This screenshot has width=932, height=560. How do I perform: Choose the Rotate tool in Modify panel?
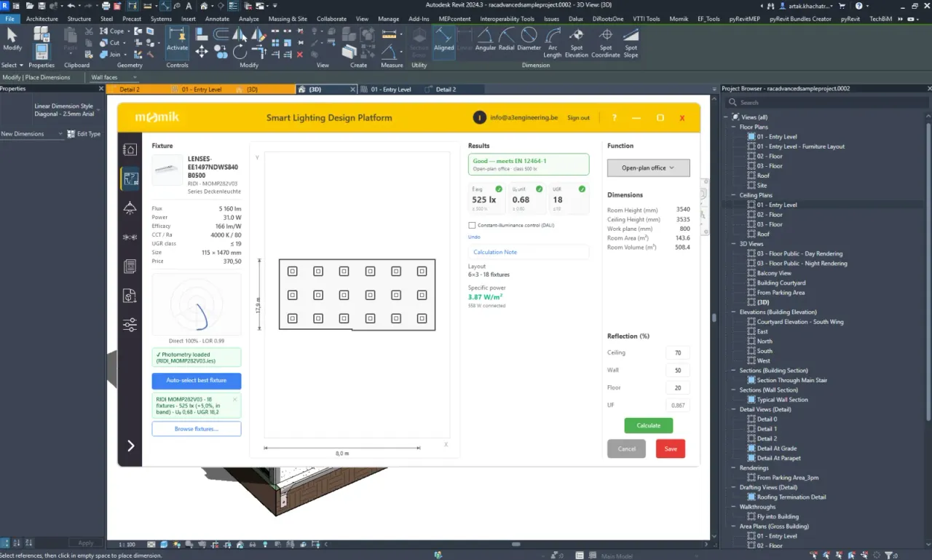click(240, 51)
